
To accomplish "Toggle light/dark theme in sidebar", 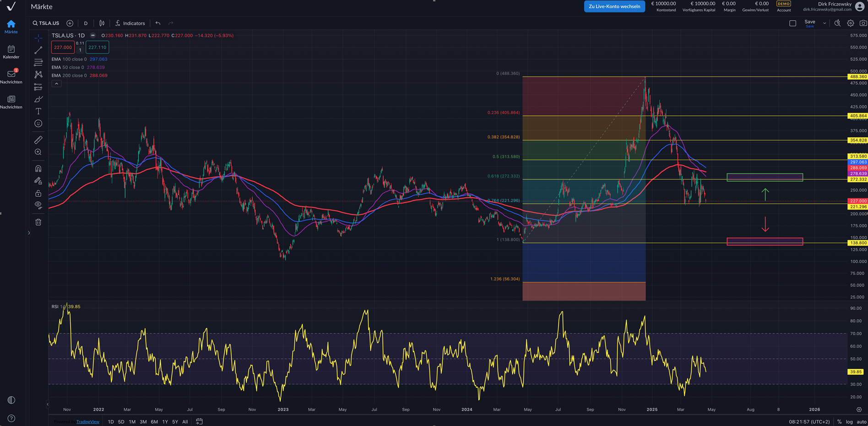I will 11,400.
